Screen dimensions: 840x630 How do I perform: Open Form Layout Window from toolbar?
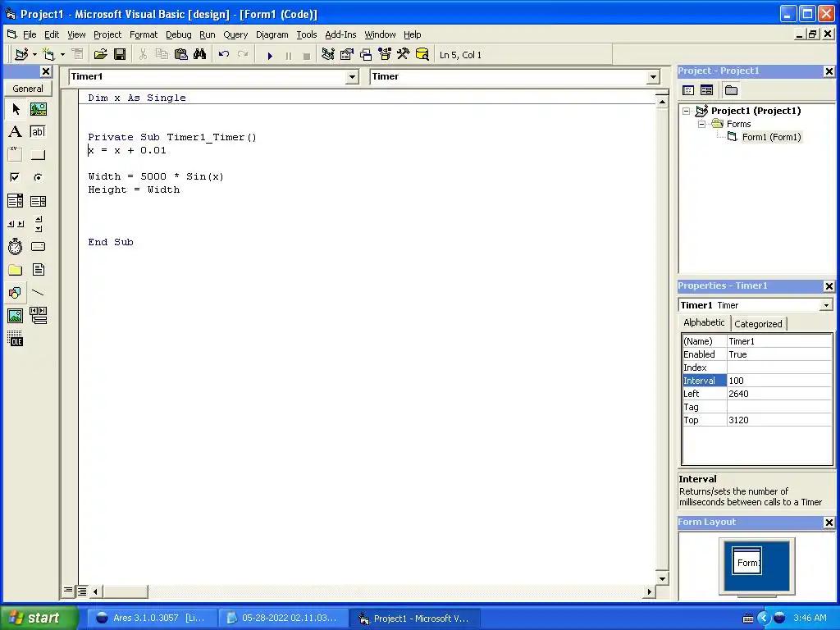(366, 55)
